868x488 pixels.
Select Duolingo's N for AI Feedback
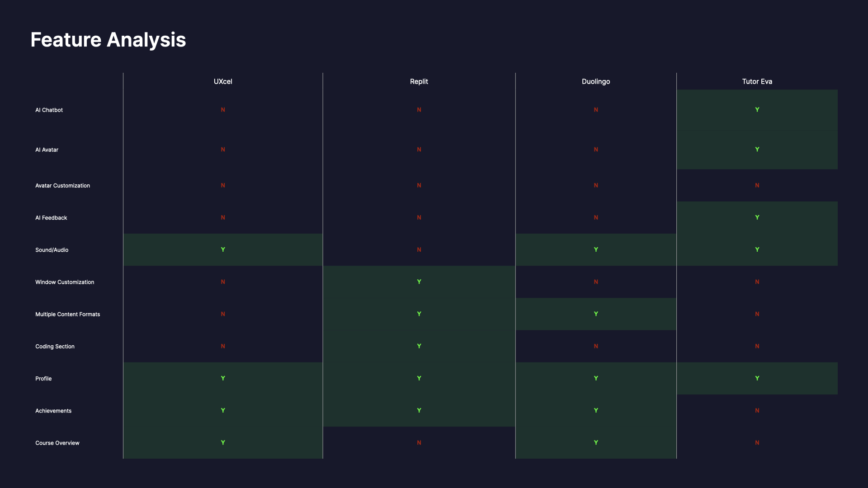pyautogui.click(x=596, y=217)
